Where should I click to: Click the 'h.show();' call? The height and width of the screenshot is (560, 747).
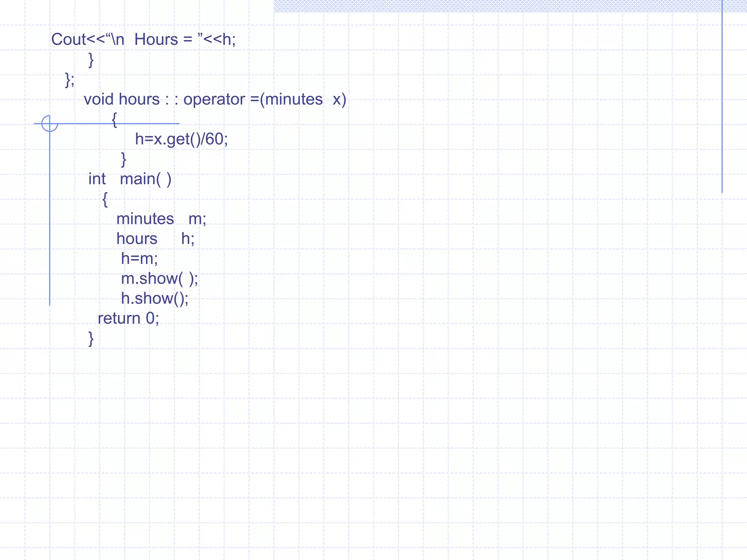pos(155,299)
